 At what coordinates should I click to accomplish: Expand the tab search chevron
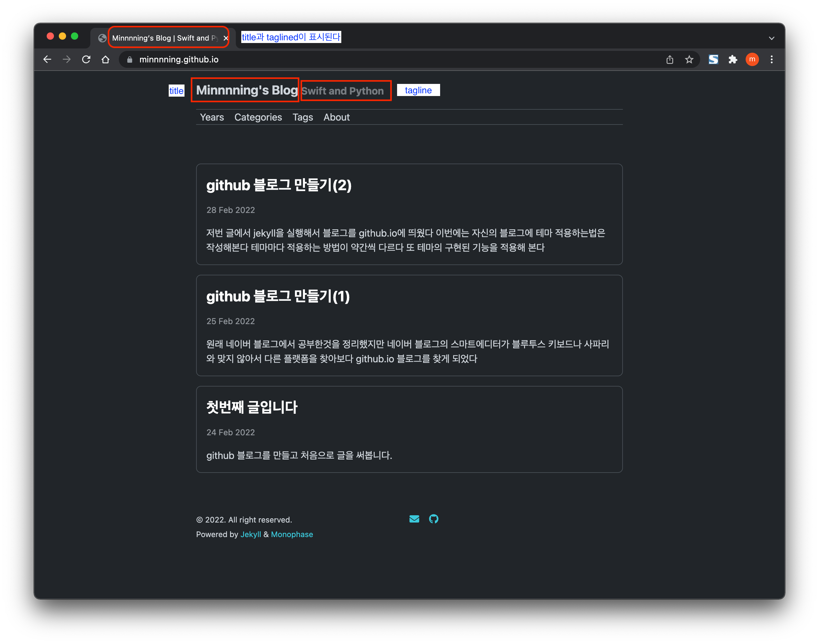(x=771, y=38)
